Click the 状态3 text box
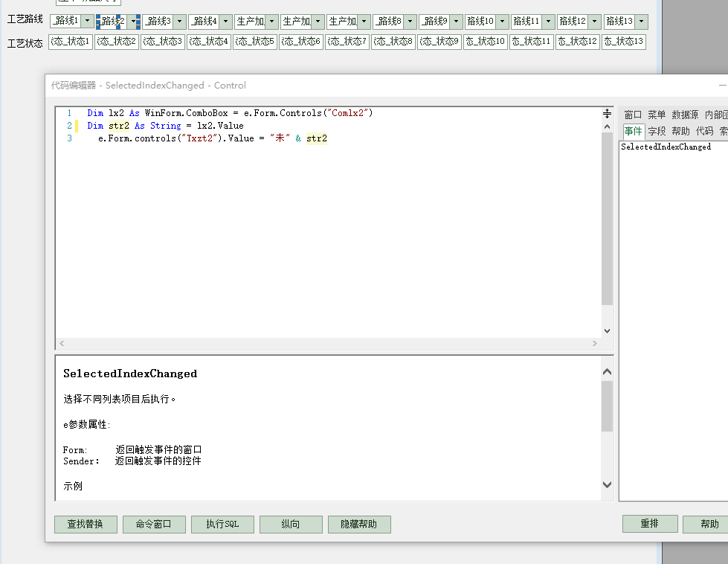 (x=163, y=42)
